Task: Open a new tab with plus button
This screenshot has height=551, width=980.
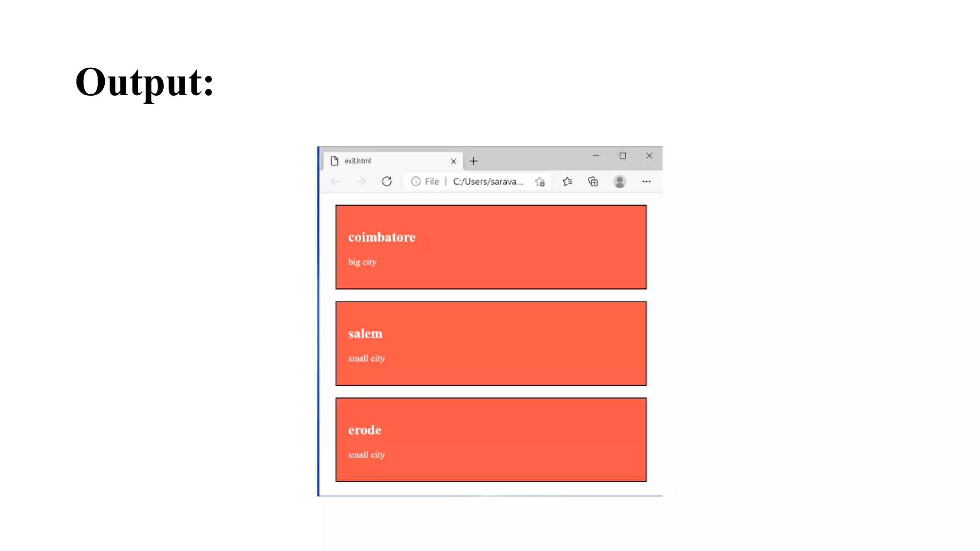Action: click(474, 161)
